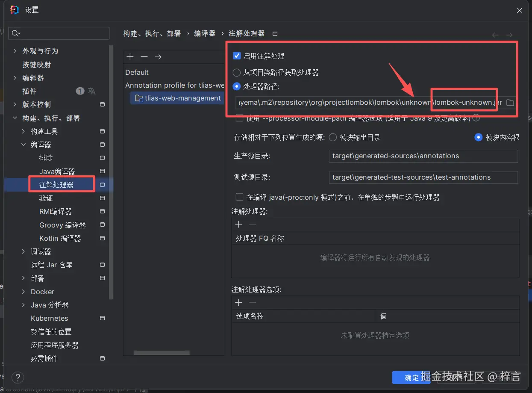Select the Default annotation profile
Screen dimensions: 532x393
pos(137,72)
